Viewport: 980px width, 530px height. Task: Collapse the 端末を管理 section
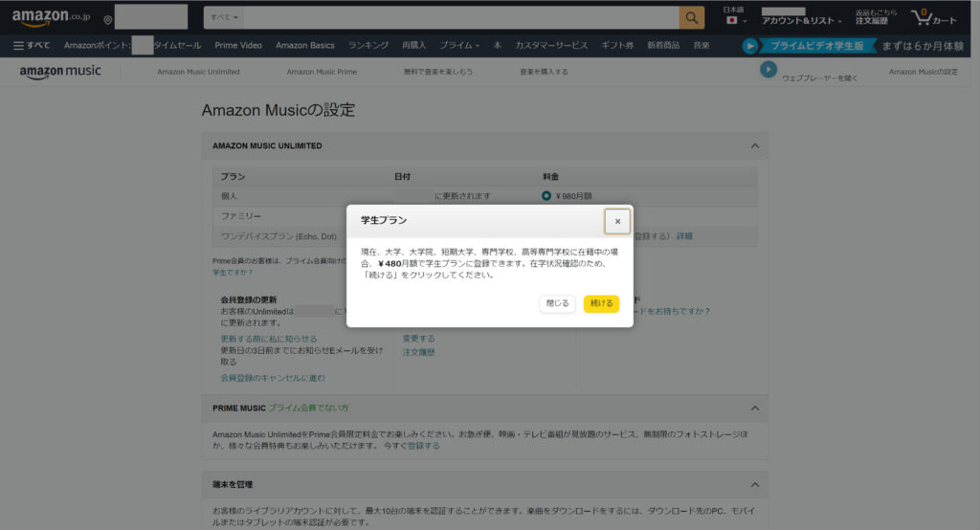[x=754, y=485]
